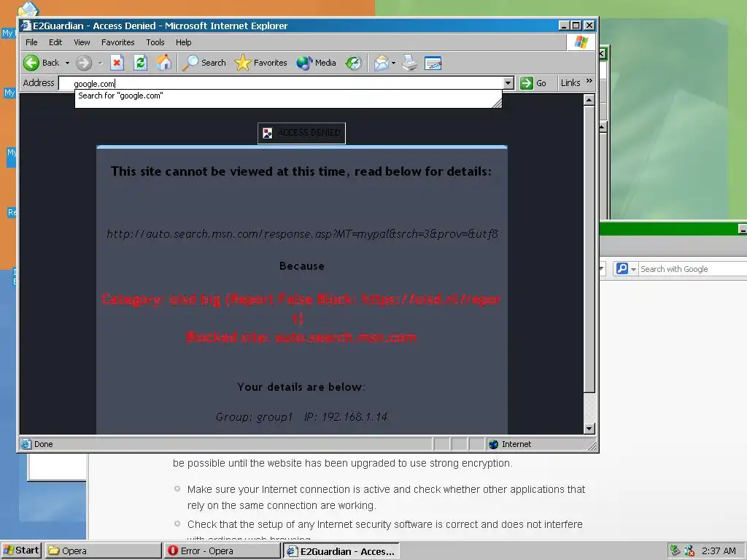
Task: Click the page scrollbar down arrow
Action: point(589,429)
